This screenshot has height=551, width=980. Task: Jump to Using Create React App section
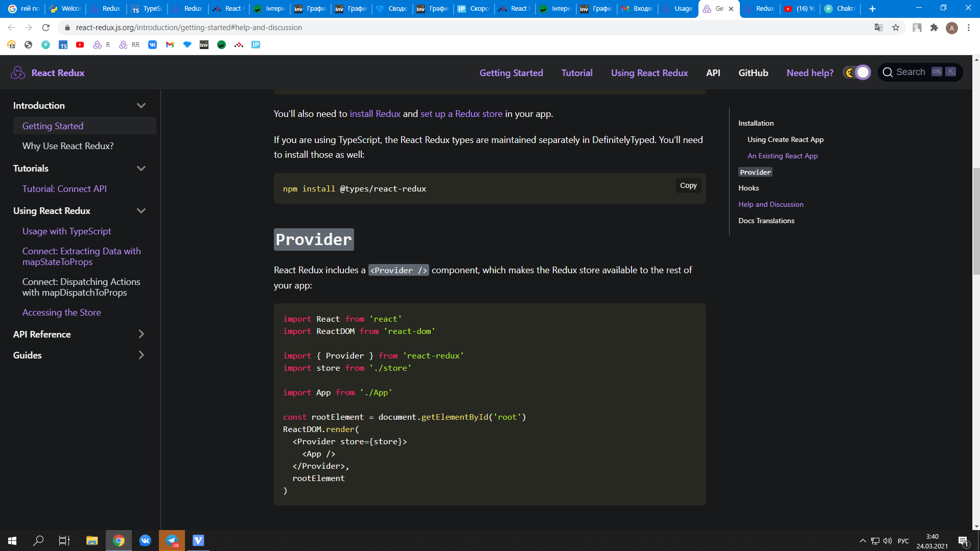(785, 139)
